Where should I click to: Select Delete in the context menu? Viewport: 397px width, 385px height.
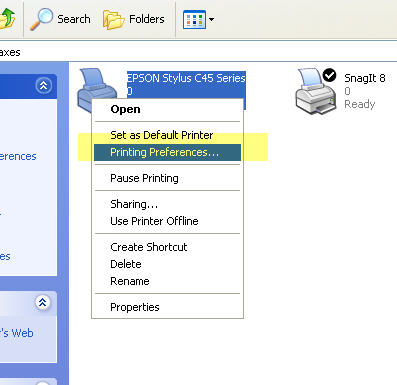(167, 264)
